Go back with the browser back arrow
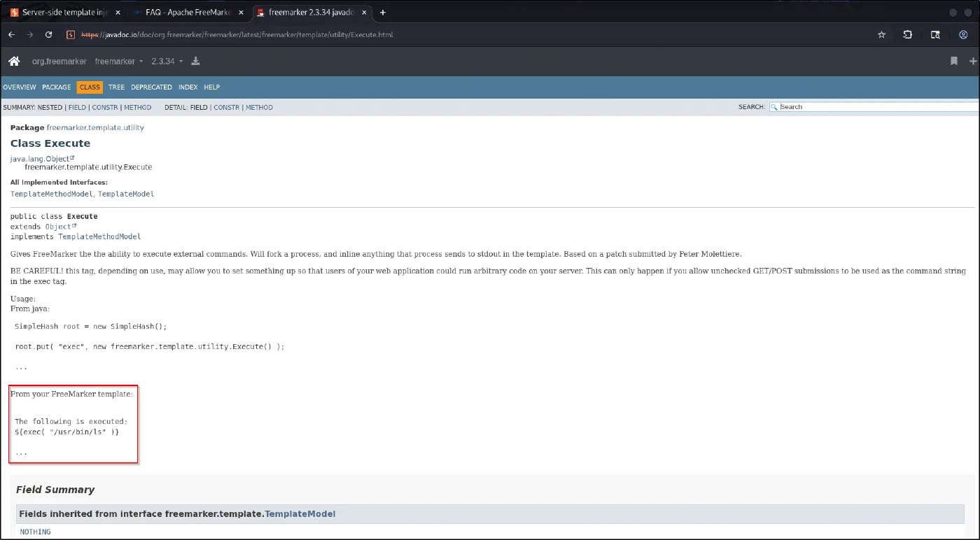The width and height of the screenshot is (980, 540). pos(11,34)
